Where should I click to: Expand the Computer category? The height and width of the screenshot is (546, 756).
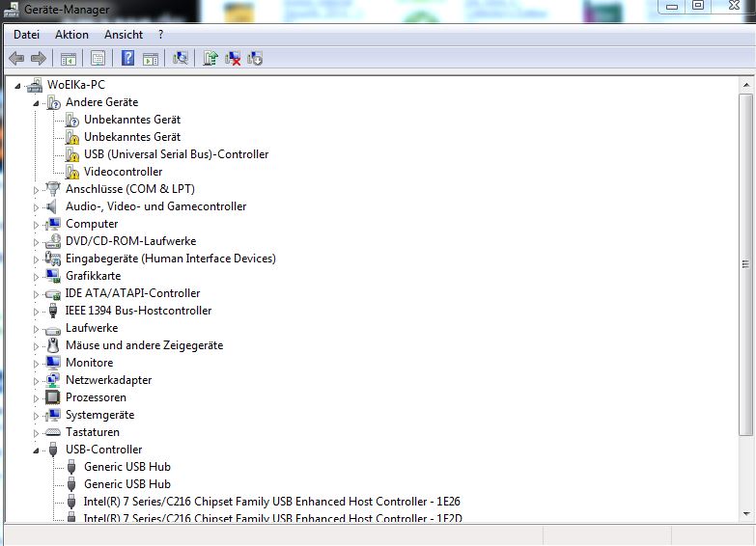pyautogui.click(x=36, y=225)
